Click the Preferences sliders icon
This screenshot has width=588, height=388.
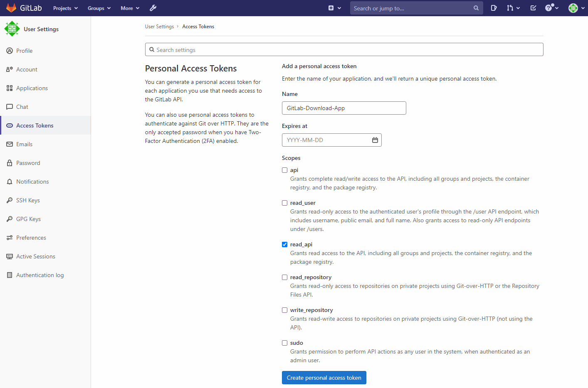pos(10,238)
